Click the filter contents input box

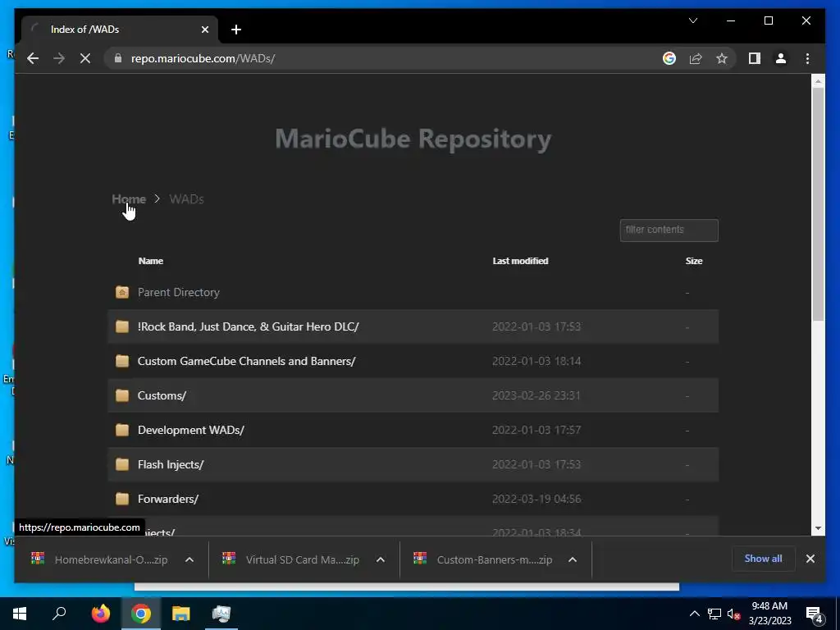click(x=669, y=230)
